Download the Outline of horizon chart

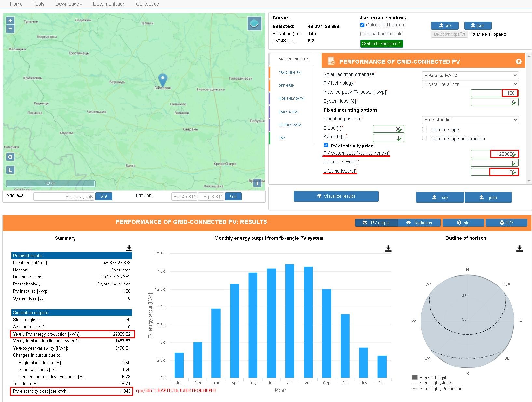point(519,249)
